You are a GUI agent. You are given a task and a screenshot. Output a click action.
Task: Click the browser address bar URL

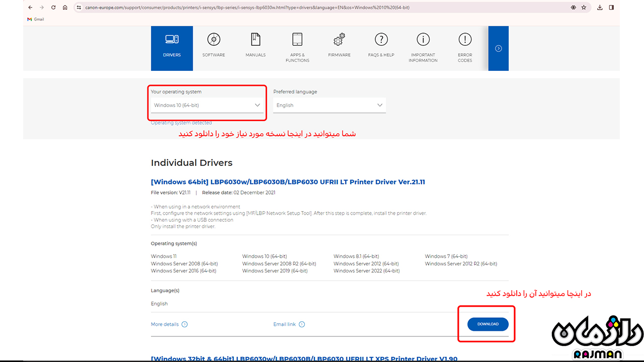click(x=247, y=8)
